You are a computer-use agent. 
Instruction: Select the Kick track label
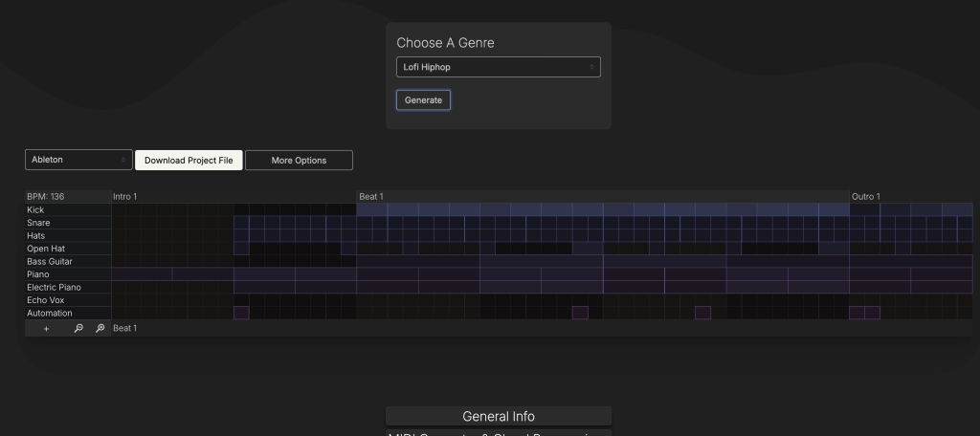(36, 210)
